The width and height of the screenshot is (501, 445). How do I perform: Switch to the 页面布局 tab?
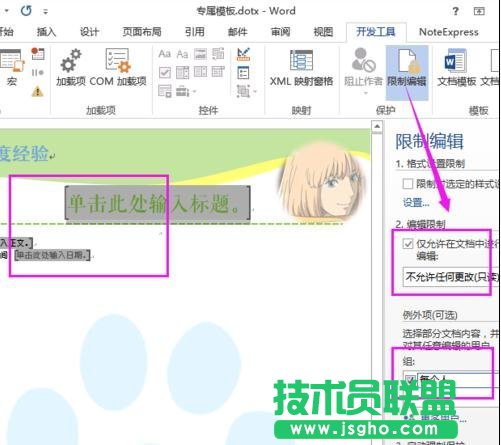142,32
